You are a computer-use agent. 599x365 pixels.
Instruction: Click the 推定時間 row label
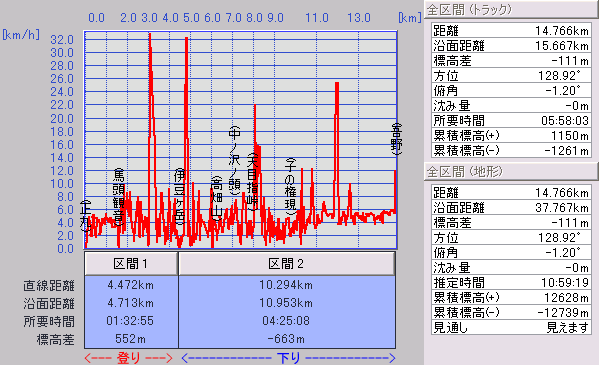coord(459,283)
